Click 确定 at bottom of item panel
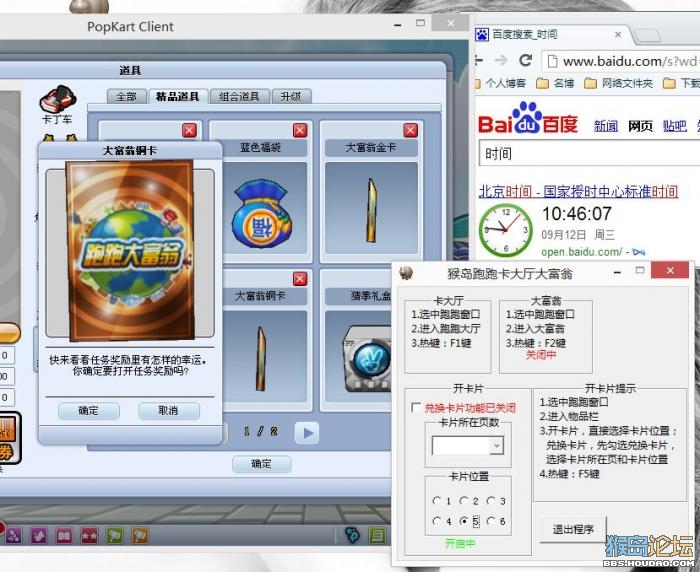The image size is (700, 572). pyautogui.click(x=262, y=463)
